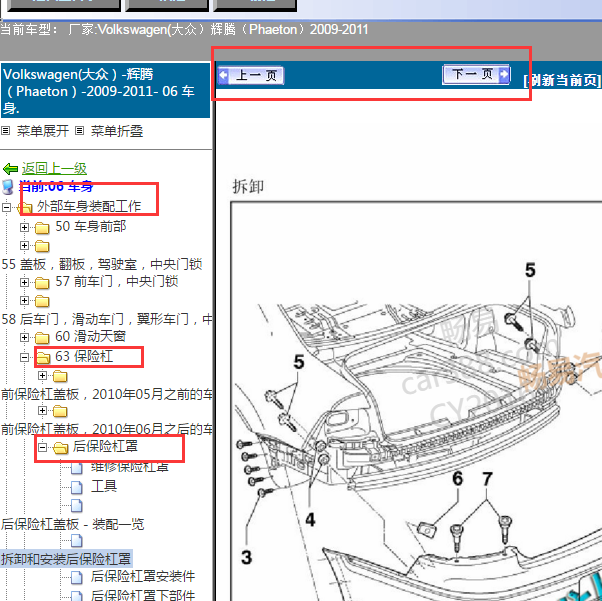Collapse the 后保险杠罩 node
The image size is (602, 601).
pos(43,447)
